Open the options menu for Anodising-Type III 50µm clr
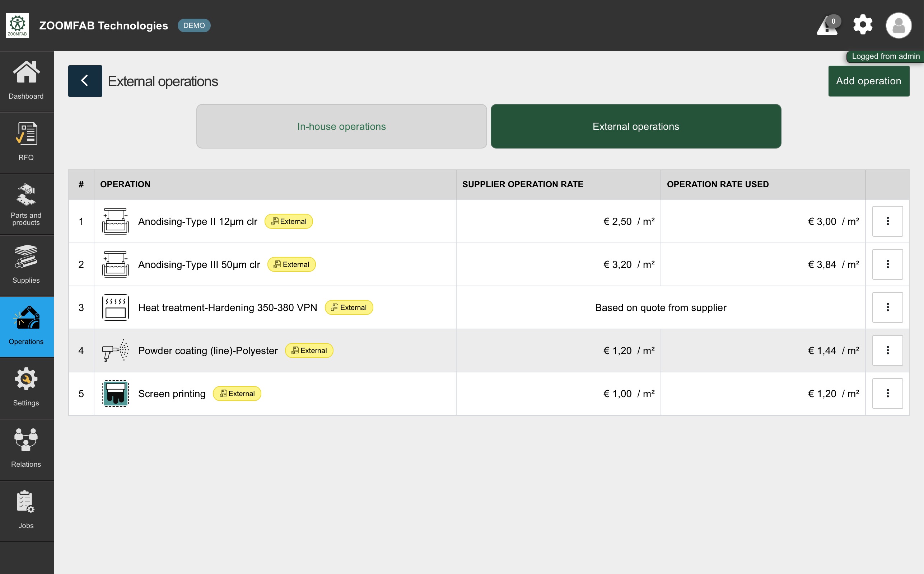Screen dimensions: 924x574 [887, 264]
